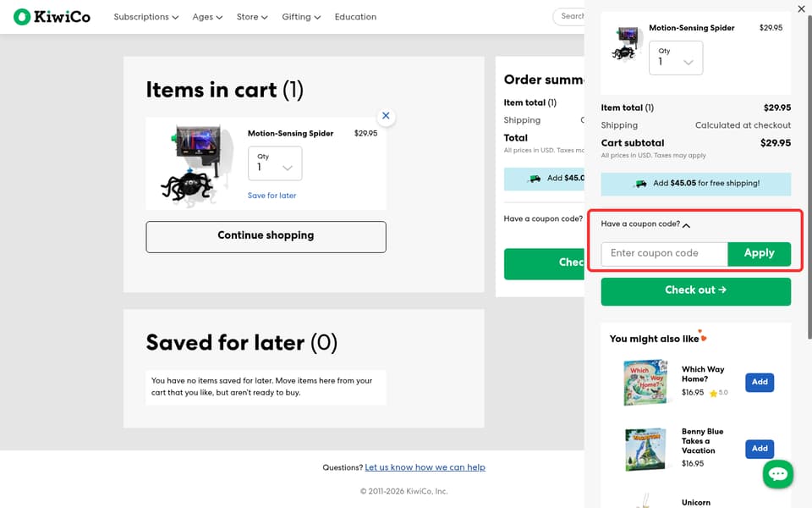Open the Qty dropdown in side panel
Image resolution: width=812 pixels, height=508 pixels.
676,58
